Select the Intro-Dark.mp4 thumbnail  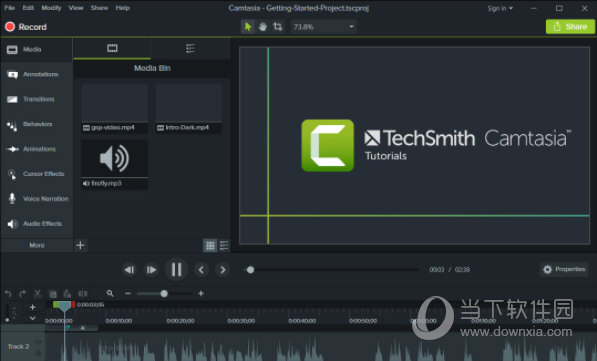point(189,108)
